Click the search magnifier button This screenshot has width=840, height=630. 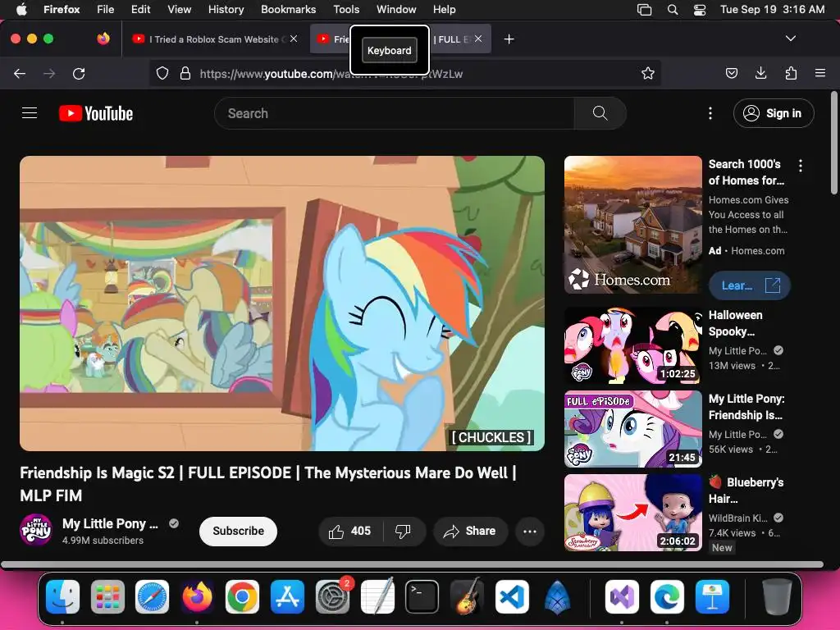point(600,113)
